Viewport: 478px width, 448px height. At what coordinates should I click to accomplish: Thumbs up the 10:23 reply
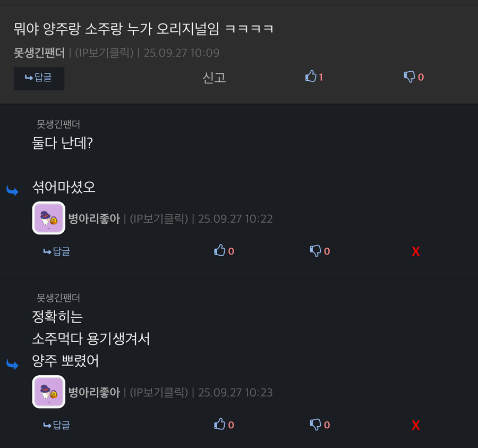[x=224, y=425]
